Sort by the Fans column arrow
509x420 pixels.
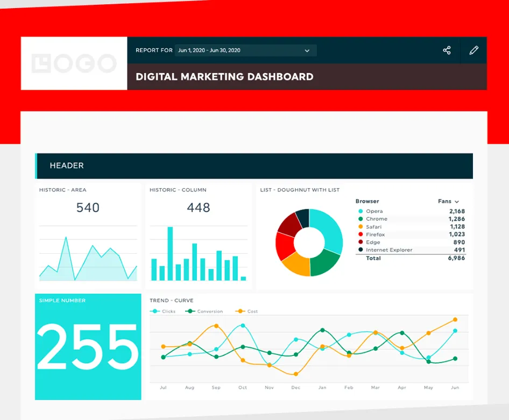point(457,202)
